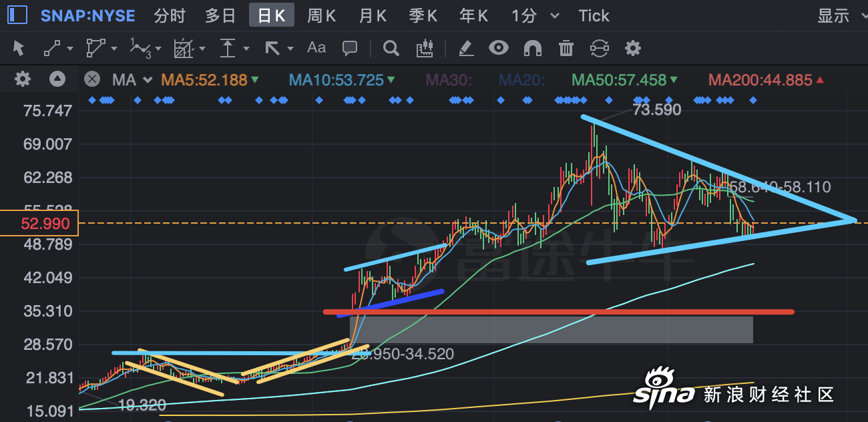Screen dimensions: 868x422
Task: Click the 75.747 price axis label
Action: point(47,111)
